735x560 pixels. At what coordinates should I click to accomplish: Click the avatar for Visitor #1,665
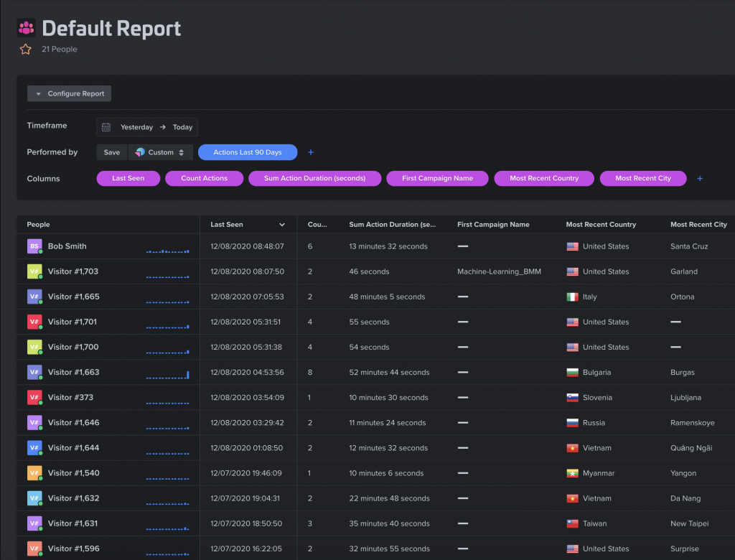[x=34, y=297]
